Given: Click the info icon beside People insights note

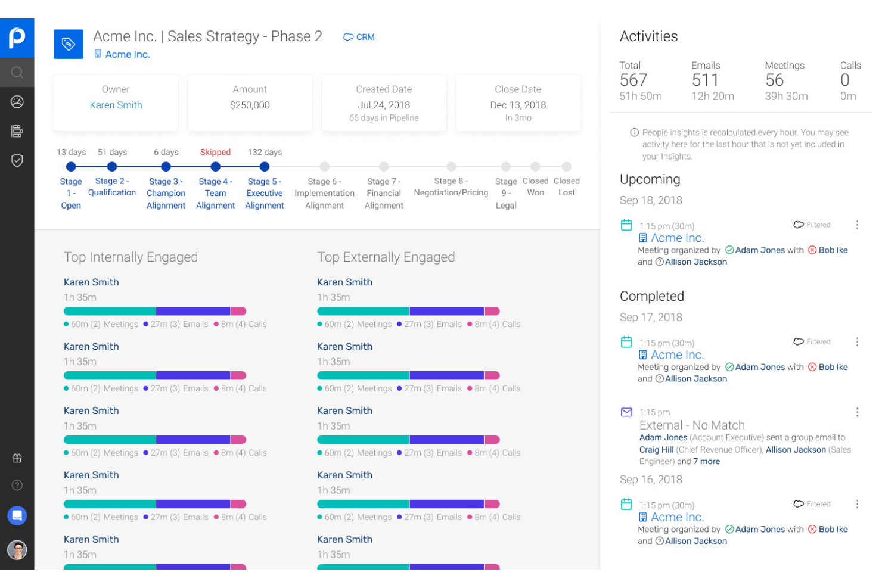Looking at the screenshot, I should tap(634, 132).
